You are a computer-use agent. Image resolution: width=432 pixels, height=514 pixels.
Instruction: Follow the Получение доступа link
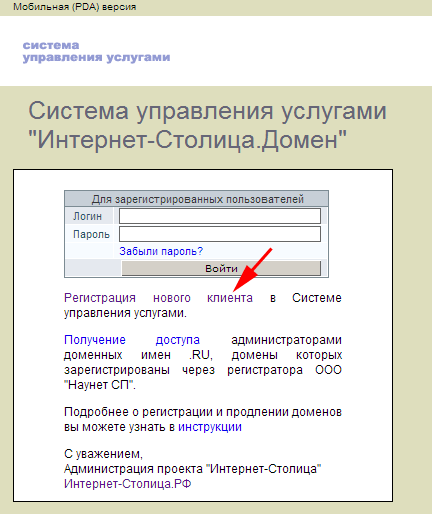[x=132, y=340]
